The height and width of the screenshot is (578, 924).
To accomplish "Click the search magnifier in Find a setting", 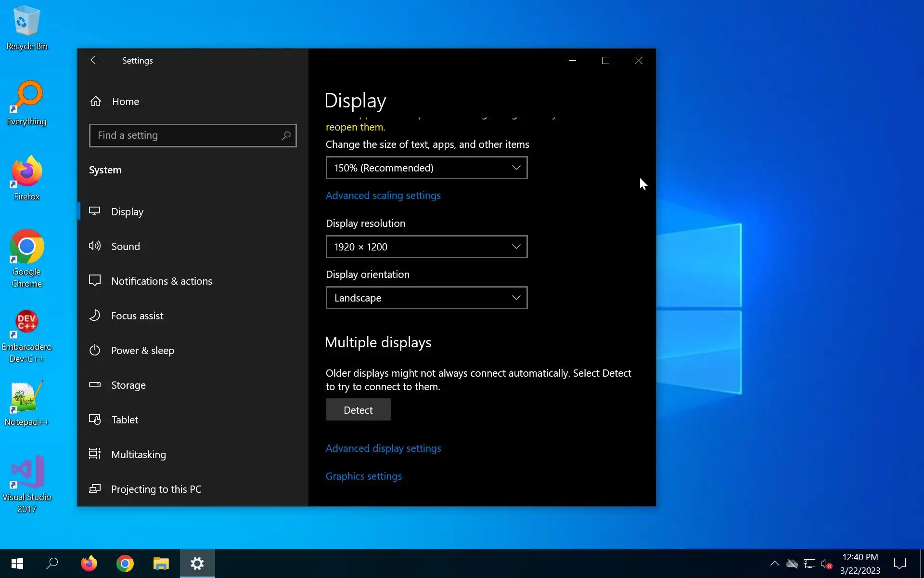I will pyautogui.click(x=286, y=136).
